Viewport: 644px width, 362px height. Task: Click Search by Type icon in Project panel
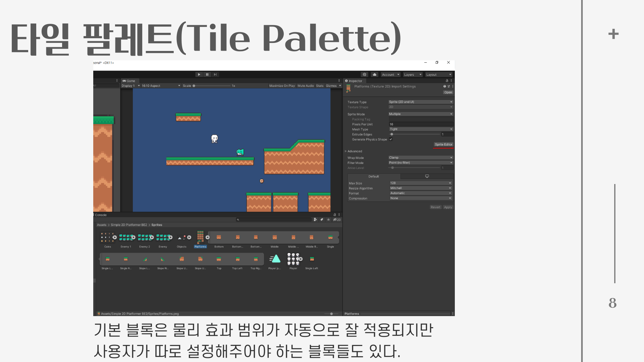click(315, 220)
